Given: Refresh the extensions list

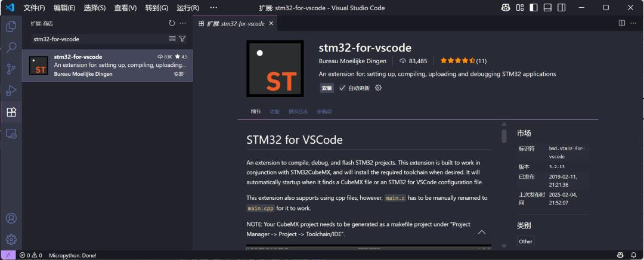Looking at the screenshot, I should coord(172,23).
